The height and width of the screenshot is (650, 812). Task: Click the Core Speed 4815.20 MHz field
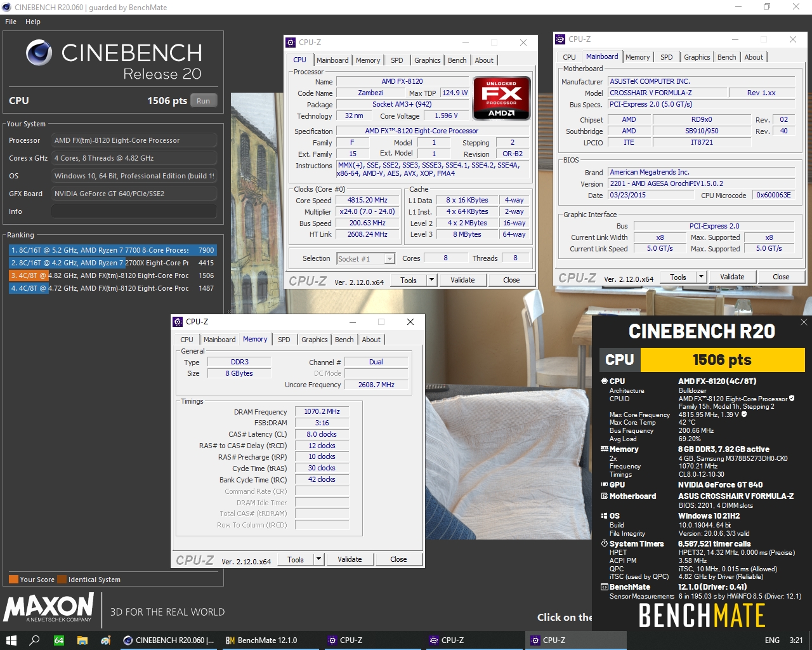[367, 200]
